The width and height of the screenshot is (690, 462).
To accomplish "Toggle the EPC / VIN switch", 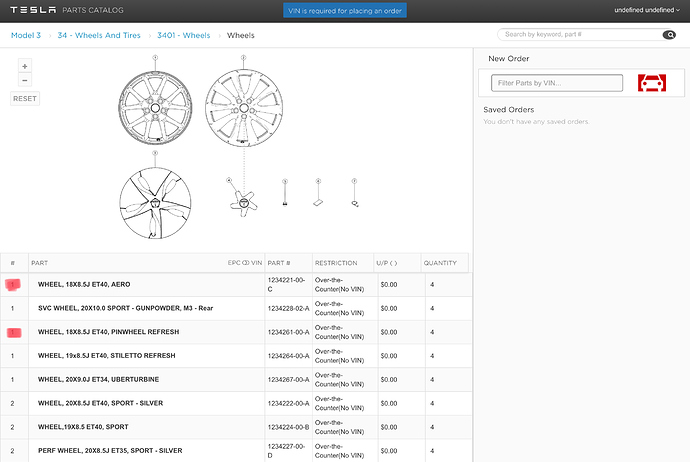I will coord(246,263).
